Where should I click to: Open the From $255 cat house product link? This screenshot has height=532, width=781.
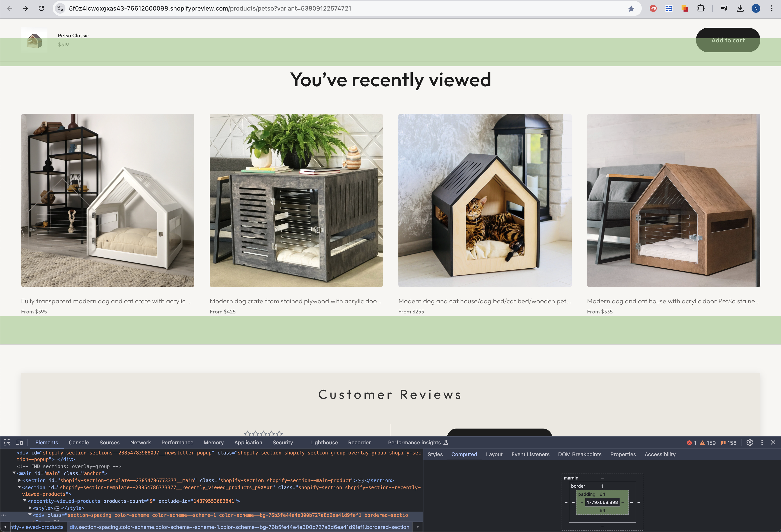click(x=484, y=301)
